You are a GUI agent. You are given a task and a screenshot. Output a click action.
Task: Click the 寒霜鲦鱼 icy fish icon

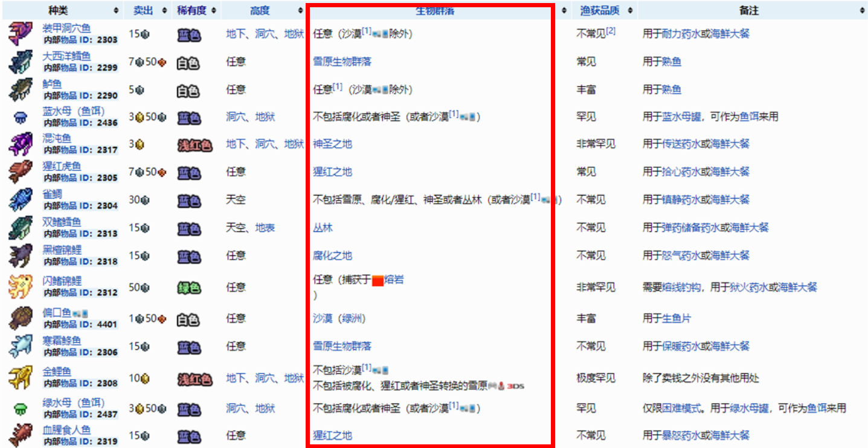21,346
